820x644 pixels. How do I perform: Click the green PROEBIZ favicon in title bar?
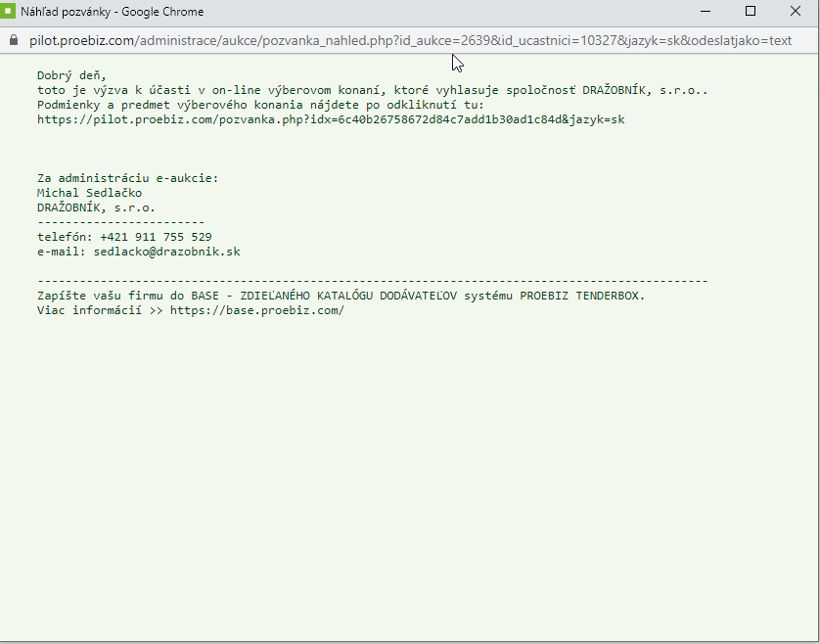[10, 12]
